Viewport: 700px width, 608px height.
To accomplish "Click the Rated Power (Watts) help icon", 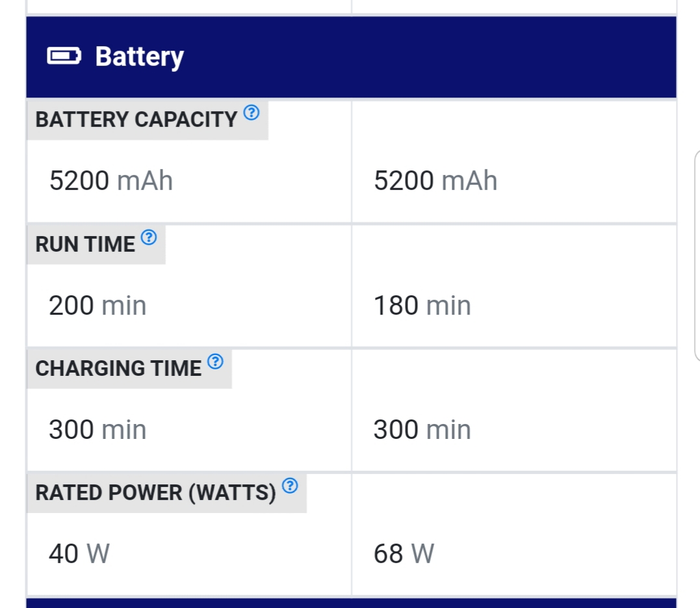I will [x=290, y=486].
